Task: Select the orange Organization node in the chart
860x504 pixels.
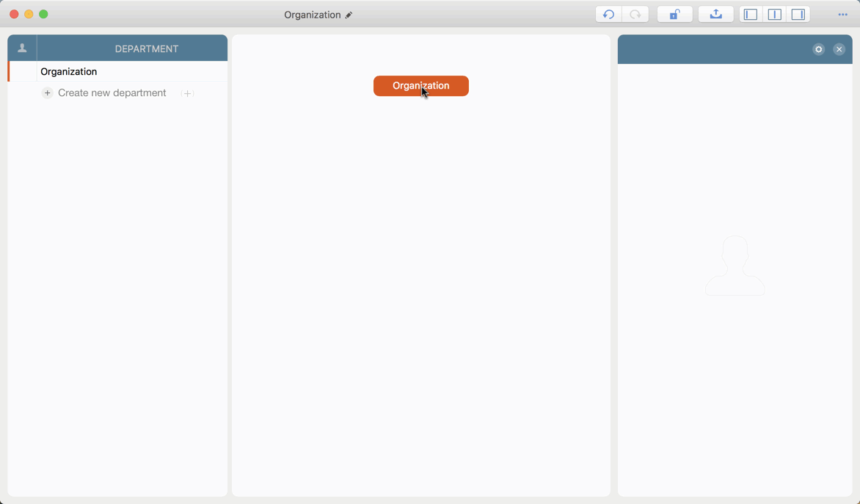Action: point(420,86)
